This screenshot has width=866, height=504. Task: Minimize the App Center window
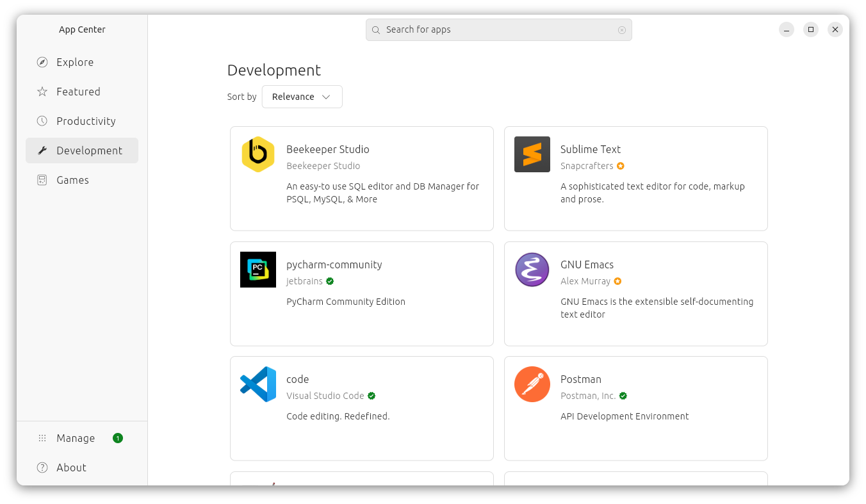point(787,29)
